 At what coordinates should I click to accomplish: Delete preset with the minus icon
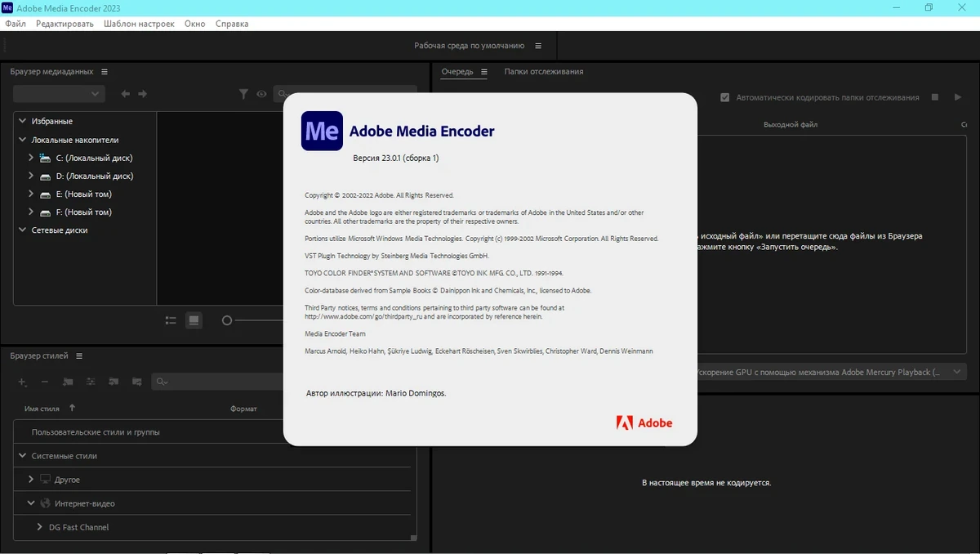coord(45,382)
